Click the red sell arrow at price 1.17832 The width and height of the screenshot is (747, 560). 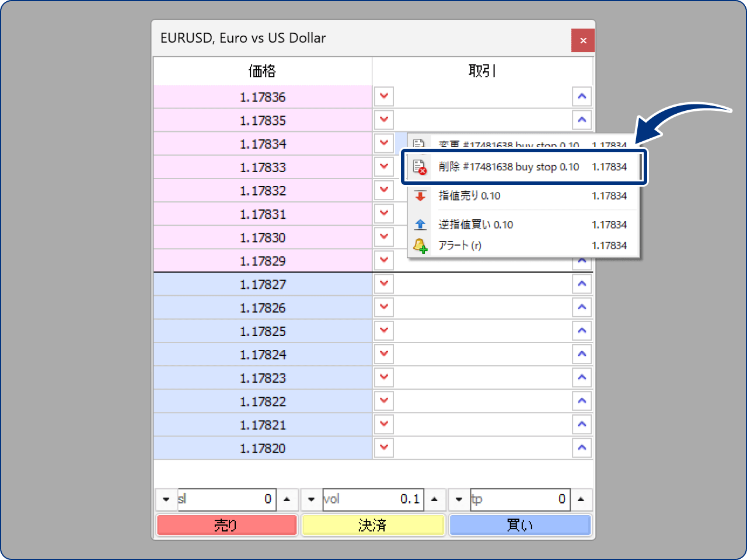[x=384, y=190]
